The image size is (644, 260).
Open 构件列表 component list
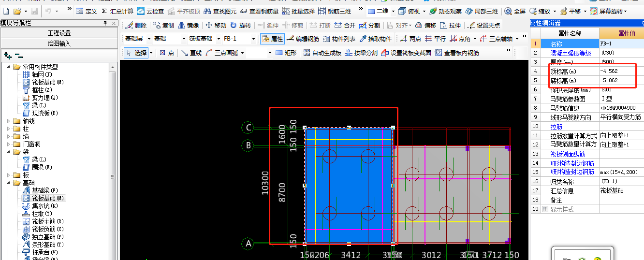[x=339, y=39]
